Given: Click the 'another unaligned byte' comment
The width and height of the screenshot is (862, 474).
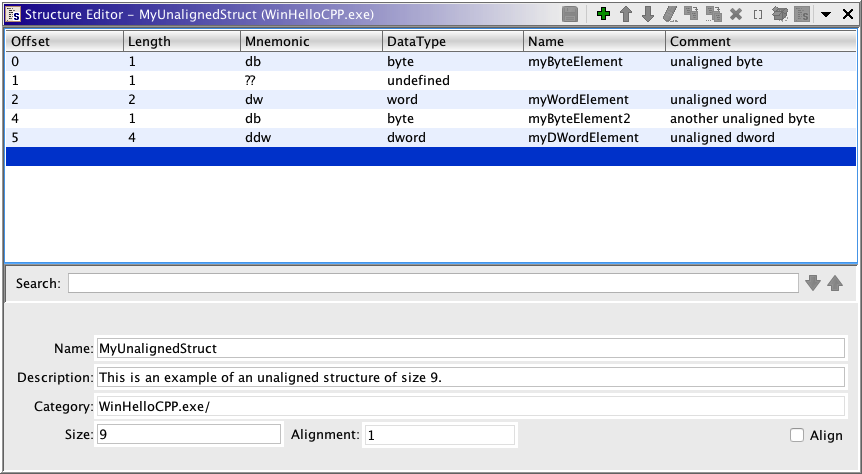Looking at the screenshot, I should click(x=761, y=118).
